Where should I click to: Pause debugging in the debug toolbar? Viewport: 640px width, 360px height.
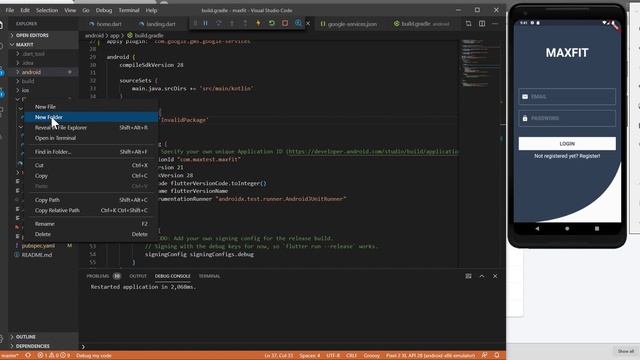pos(206,24)
